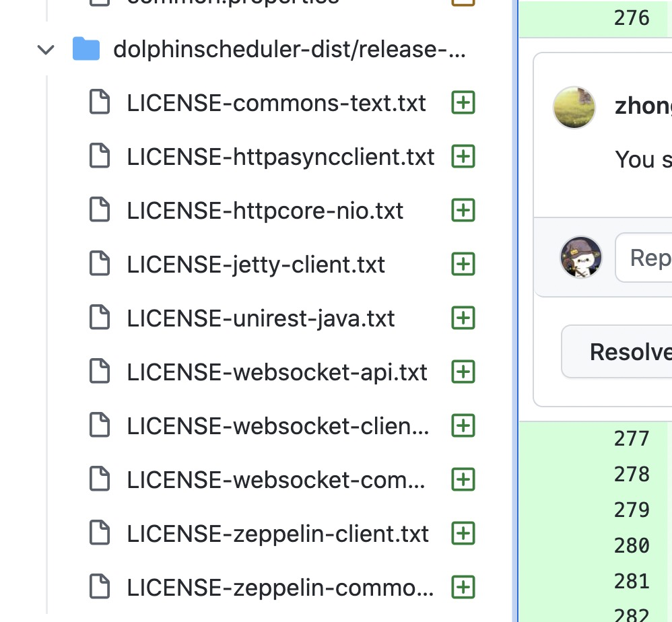Open the zhong commenter's avatar
Viewport: 672px width, 622px height.
[574, 107]
